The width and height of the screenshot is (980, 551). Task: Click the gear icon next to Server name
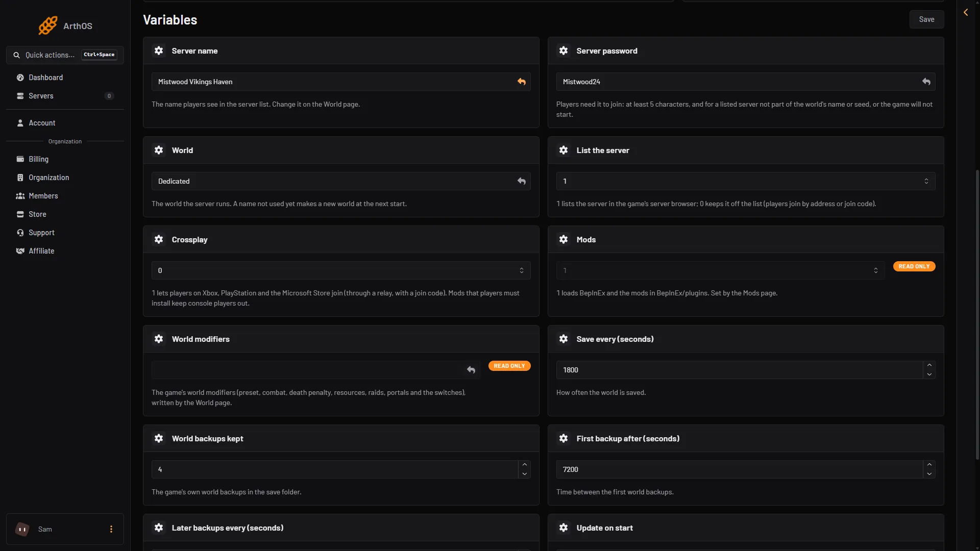pyautogui.click(x=159, y=51)
